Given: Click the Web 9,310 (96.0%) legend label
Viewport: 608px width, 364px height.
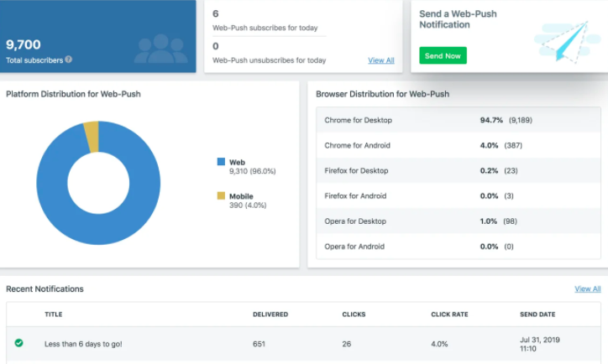Looking at the screenshot, I should click(252, 167).
